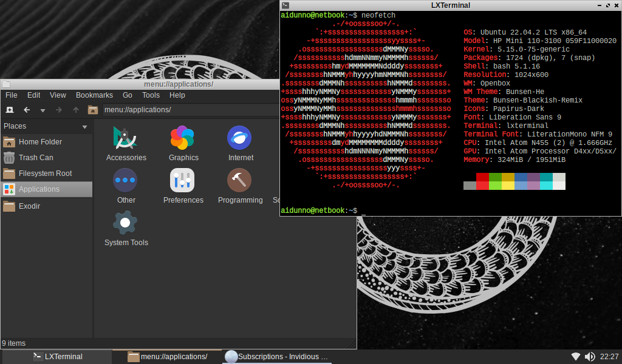Select Filesystem Root in Places
Screen dimensions: 622x364
pos(46,174)
